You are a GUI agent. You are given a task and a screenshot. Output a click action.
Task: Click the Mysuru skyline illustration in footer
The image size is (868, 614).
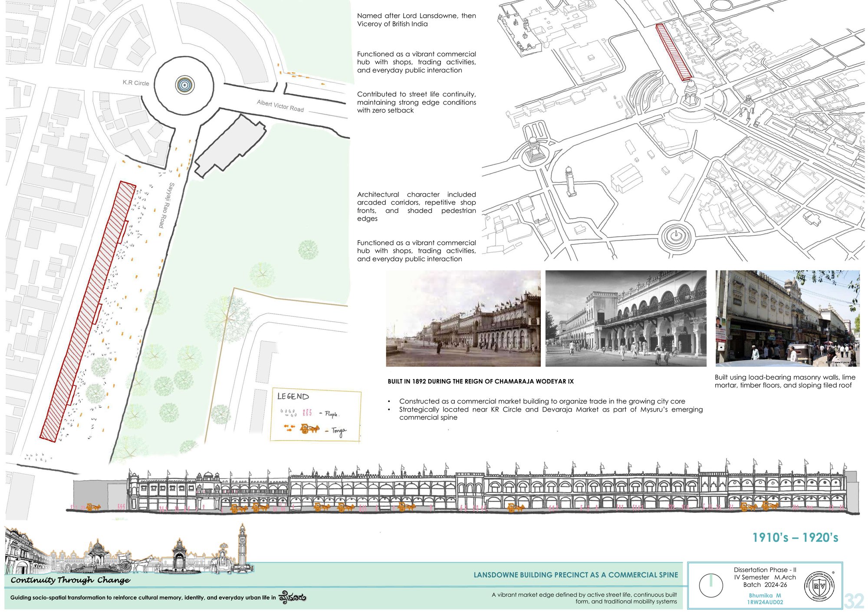pyautogui.click(x=129, y=549)
